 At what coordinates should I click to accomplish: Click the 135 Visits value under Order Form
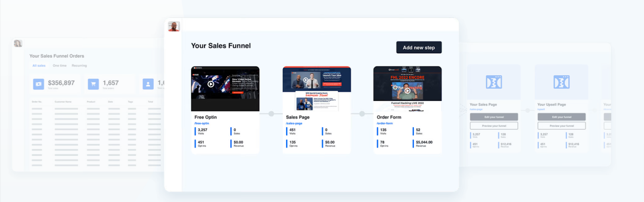(383, 130)
